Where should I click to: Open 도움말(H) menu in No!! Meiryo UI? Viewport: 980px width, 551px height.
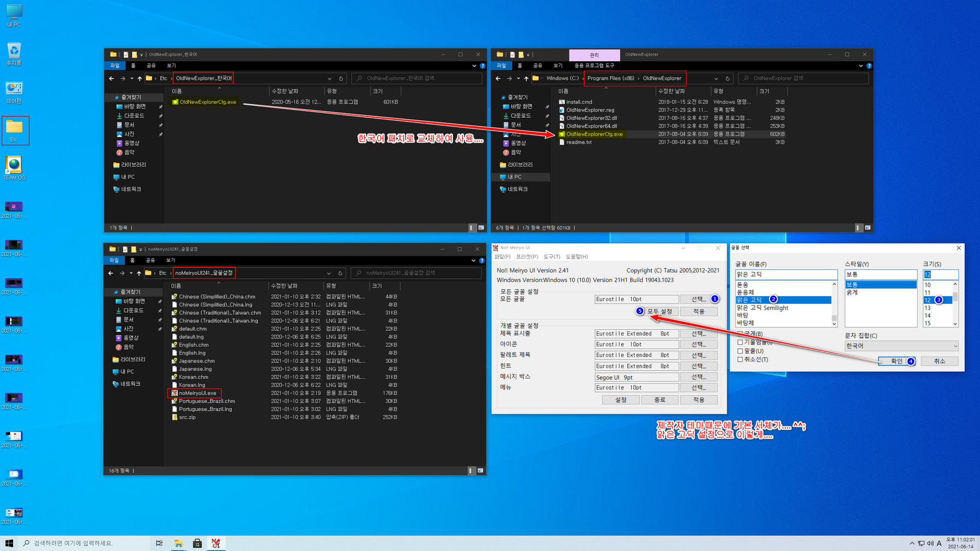[x=576, y=256]
